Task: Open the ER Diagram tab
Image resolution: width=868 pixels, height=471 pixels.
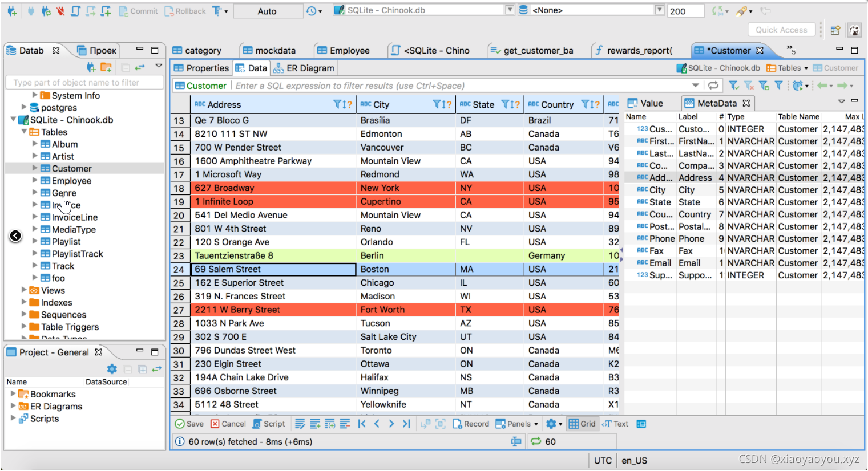Action: [304, 68]
